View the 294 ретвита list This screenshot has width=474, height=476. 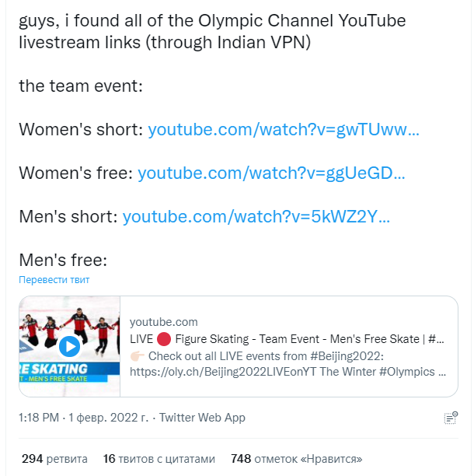pyautogui.click(x=54, y=459)
